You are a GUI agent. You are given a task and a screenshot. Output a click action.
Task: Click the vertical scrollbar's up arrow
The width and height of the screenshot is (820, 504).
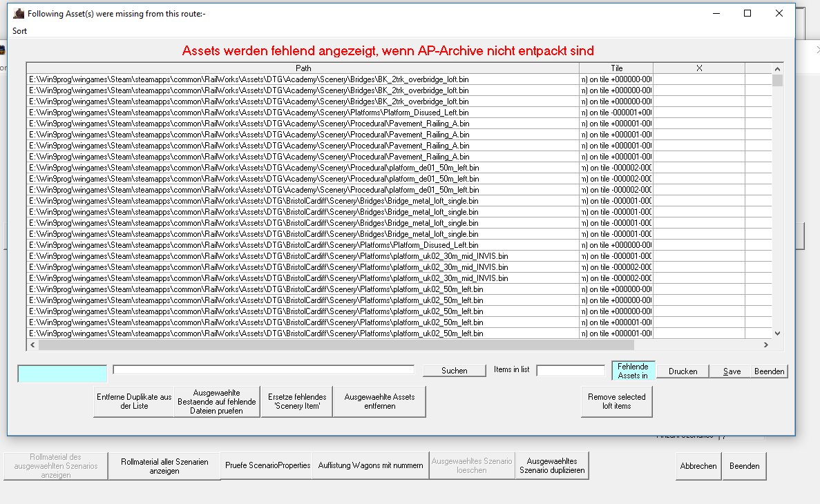click(x=777, y=69)
